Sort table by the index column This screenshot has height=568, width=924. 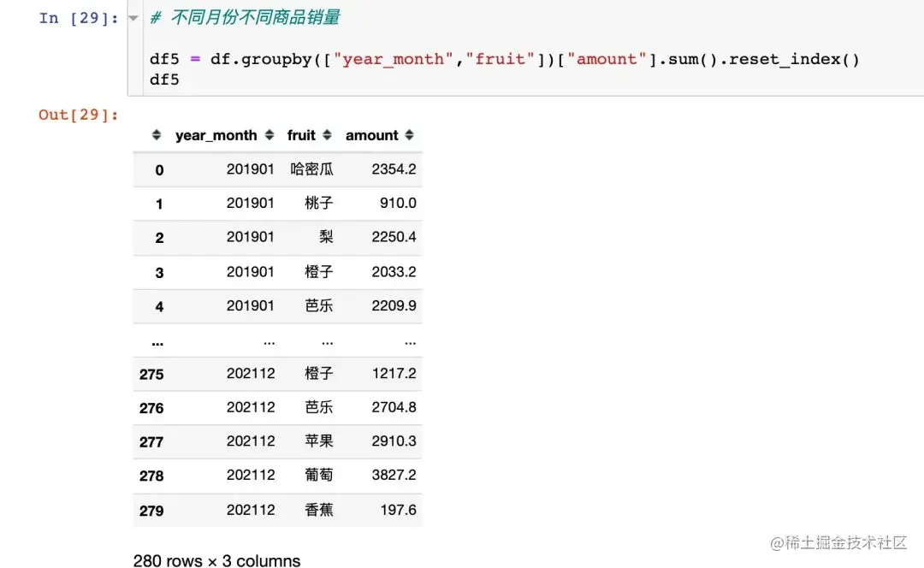tap(157, 135)
